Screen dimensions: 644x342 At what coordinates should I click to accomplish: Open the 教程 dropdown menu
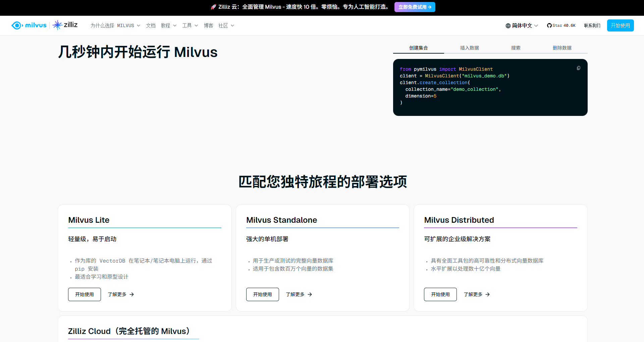(x=168, y=26)
